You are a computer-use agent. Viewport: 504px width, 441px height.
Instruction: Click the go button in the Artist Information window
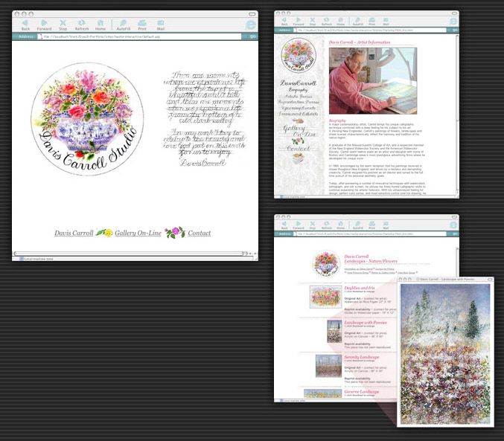point(455,30)
